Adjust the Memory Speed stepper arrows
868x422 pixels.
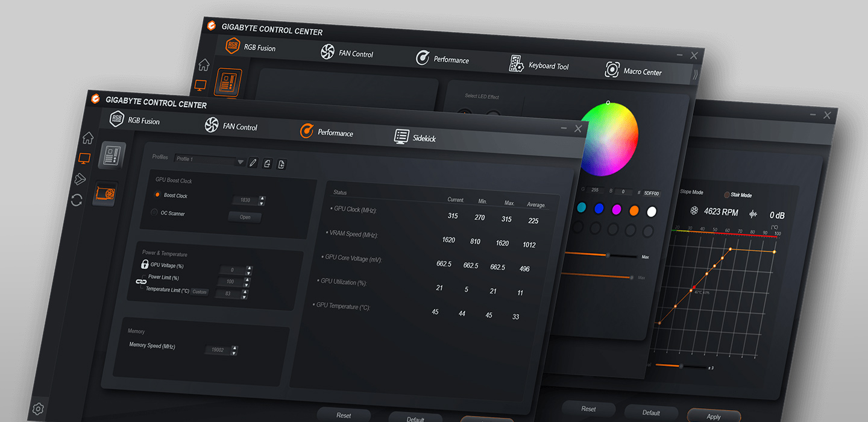click(x=234, y=350)
